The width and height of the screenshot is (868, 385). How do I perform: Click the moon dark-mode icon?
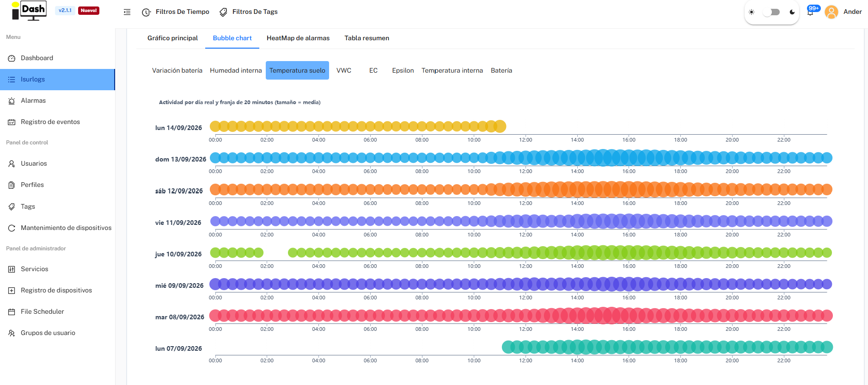point(792,12)
